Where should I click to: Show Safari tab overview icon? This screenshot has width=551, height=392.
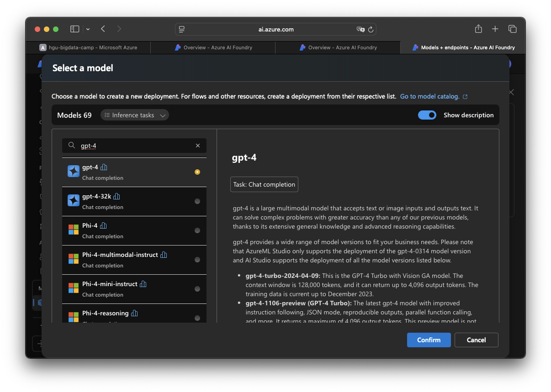[x=513, y=29]
